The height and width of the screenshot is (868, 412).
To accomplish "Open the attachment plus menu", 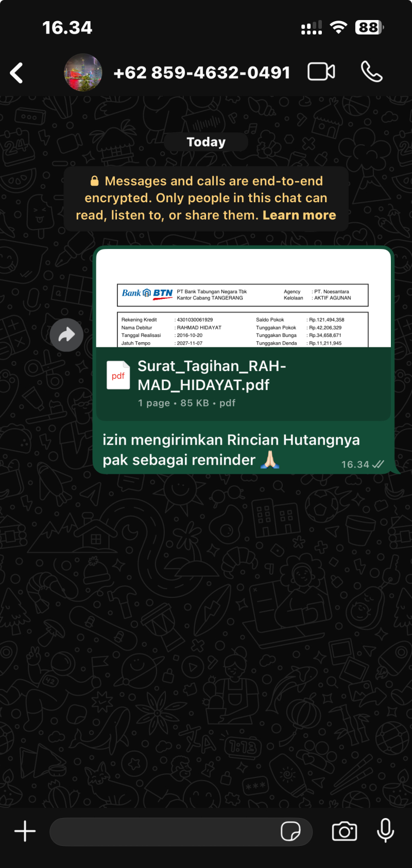I will tap(25, 831).
